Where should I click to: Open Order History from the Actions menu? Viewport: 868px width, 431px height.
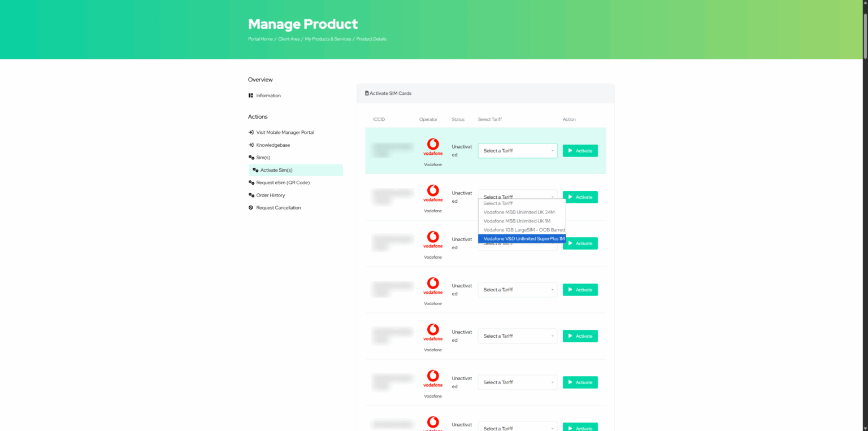point(271,195)
